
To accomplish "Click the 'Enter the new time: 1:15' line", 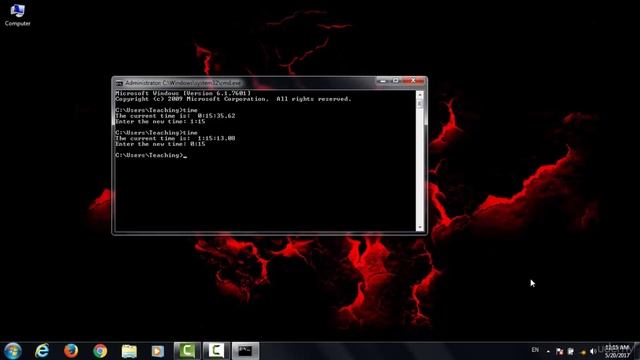I will point(160,122).
